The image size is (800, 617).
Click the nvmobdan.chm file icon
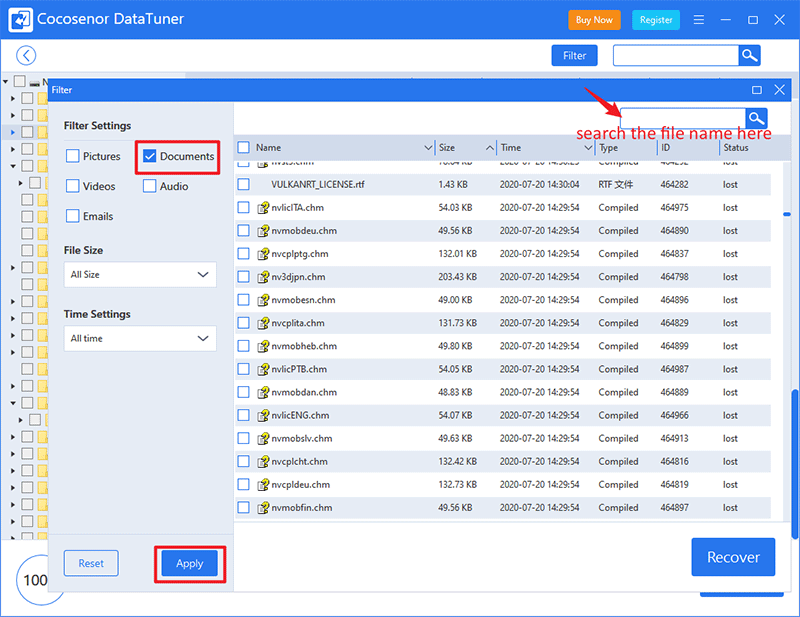(263, 392)
